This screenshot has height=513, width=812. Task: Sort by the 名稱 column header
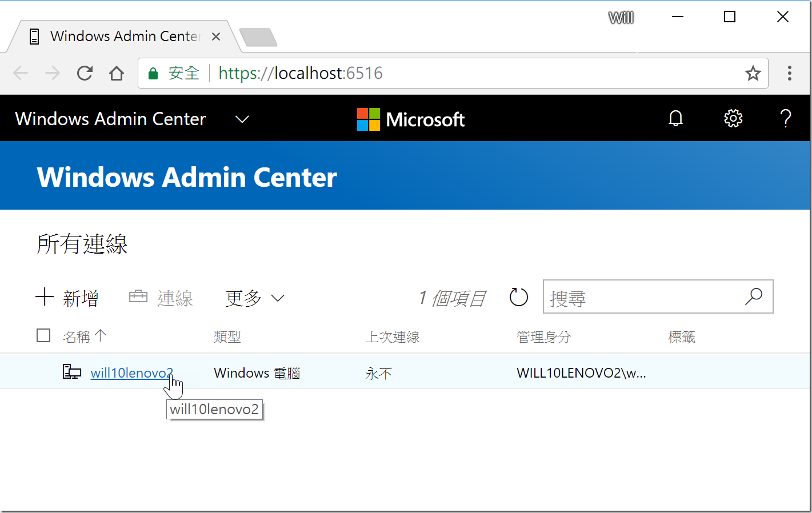pos(84,336)
